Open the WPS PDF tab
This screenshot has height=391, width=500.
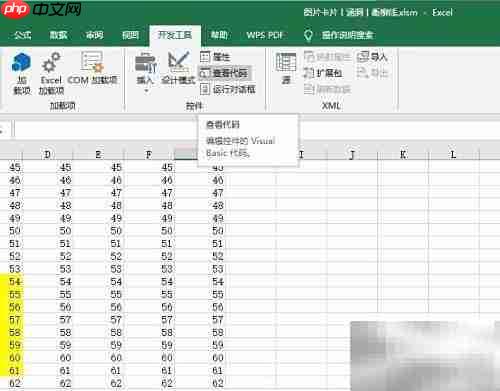coord(265,35)
